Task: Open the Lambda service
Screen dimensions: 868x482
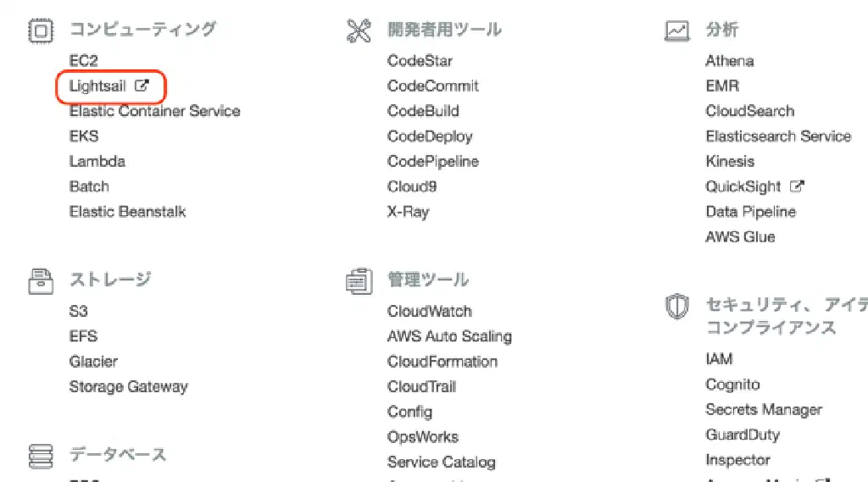Action: [97, 161]
